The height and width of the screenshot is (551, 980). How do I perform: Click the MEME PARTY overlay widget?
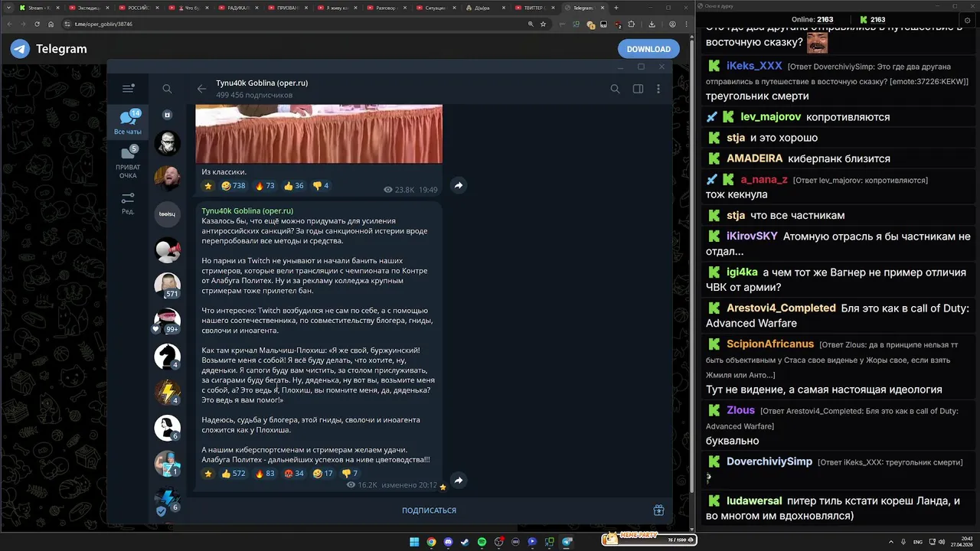[x=648, y=539]
